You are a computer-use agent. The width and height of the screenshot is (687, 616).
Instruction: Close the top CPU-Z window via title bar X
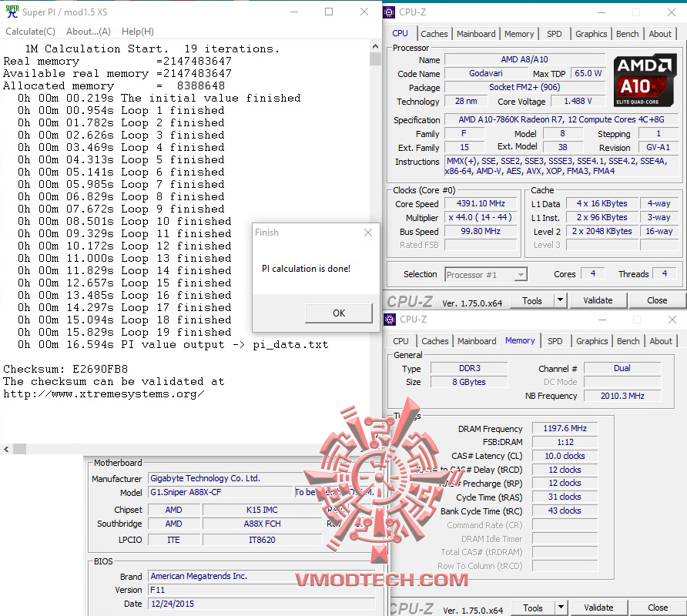(x=672, y=12)
